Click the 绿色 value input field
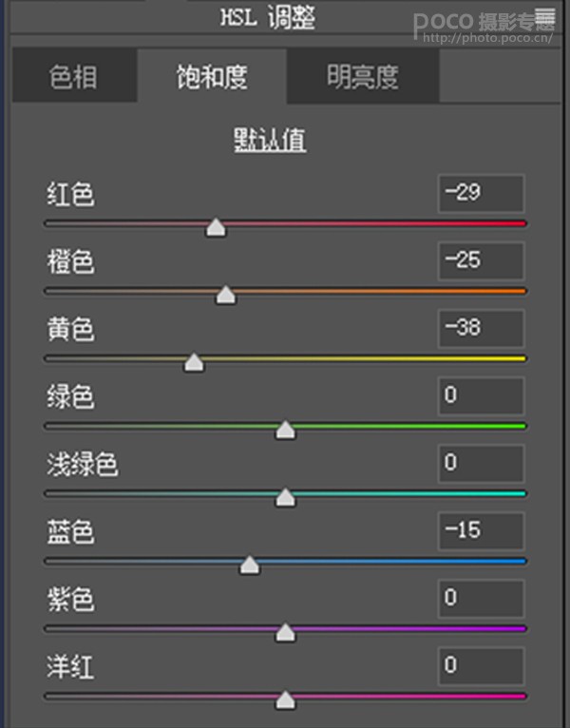This screenshot has height=728, width=570. click(x=482, y=395)
